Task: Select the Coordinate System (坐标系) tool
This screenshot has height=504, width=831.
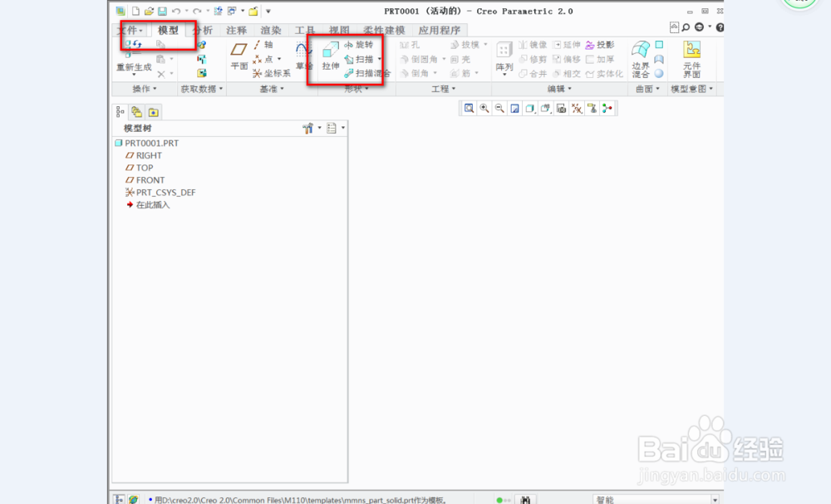Action: (x=272, y=74)
